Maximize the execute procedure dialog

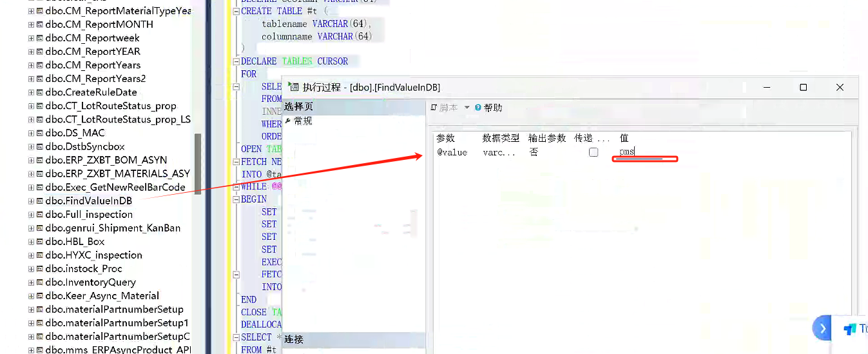pyautogui.click(x=803, y=87)
